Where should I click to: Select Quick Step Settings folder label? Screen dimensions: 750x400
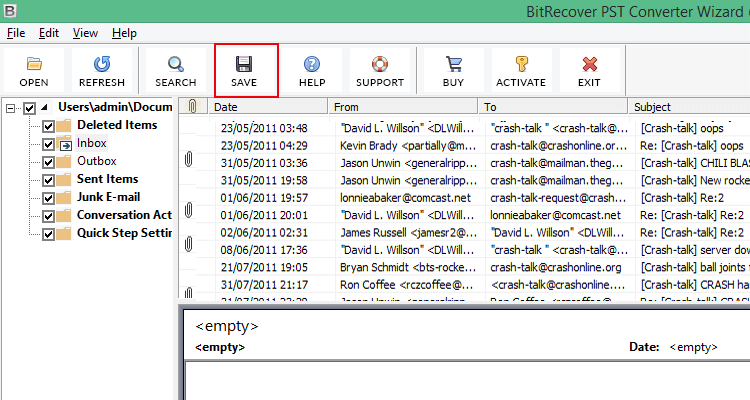click(x=124, y=233)
